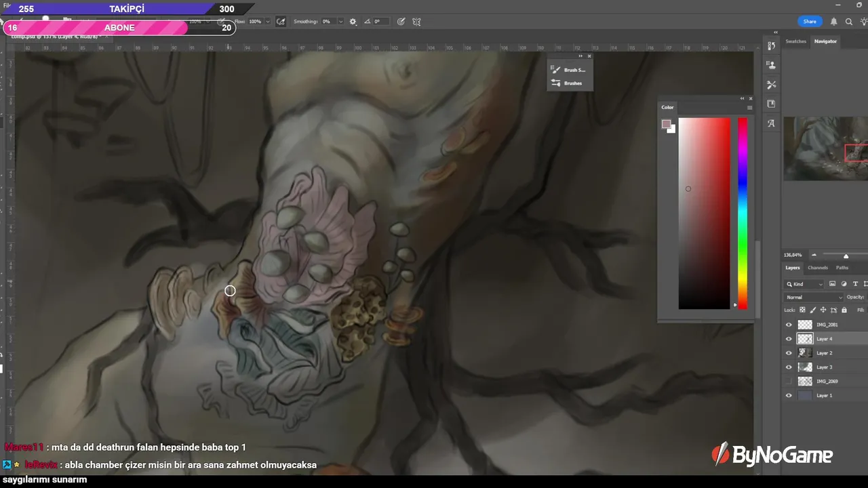Lock layer position icon
Viewport: 868px width, 488px height.
tap(823, 310)
